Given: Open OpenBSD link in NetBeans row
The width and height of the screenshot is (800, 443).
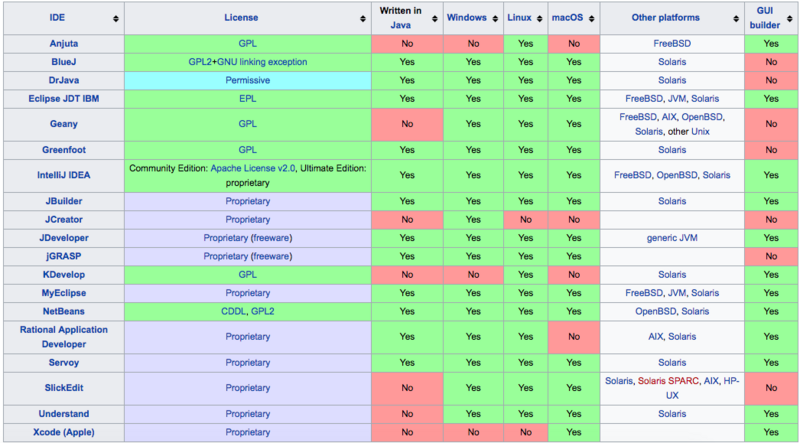Looking at the screenshot, I should point(656,311).
